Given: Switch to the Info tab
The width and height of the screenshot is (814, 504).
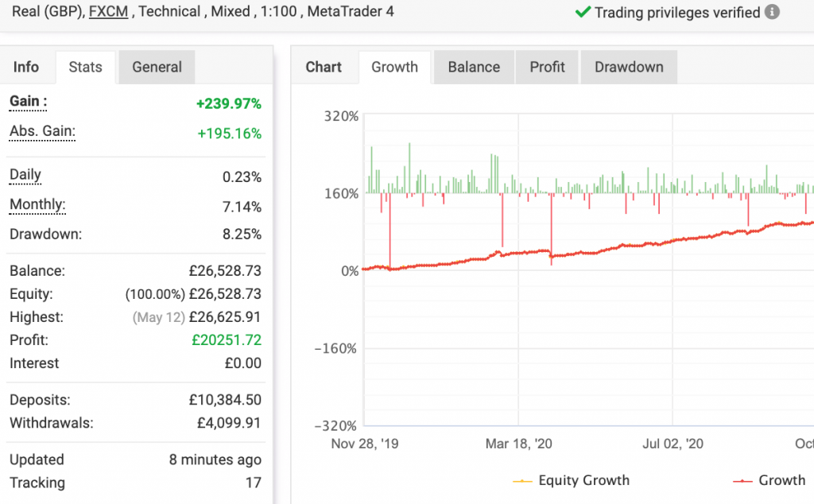Looking at the screenshot, I should pyautogui.click(x=28, y=67).
